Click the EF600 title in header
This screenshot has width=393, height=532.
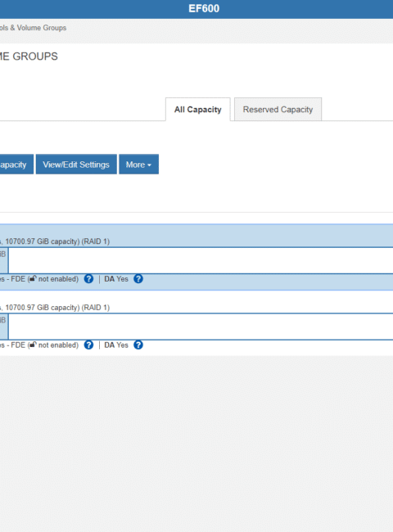(204, 8)
